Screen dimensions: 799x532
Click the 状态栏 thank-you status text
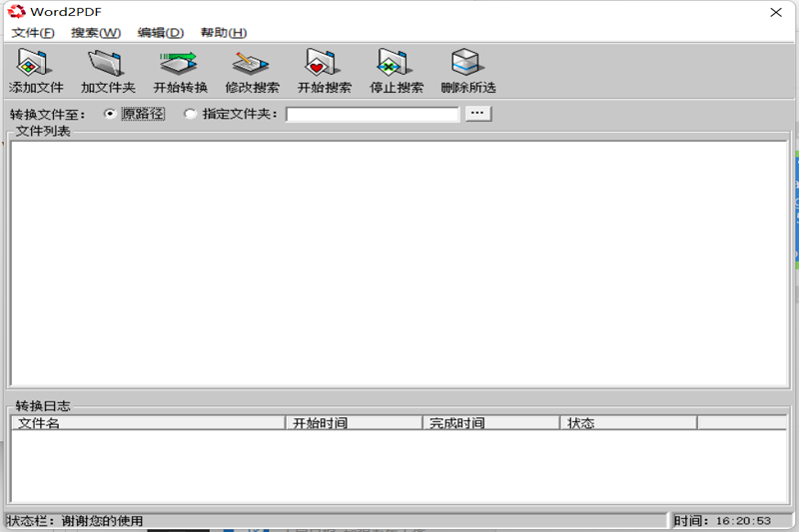coord(75,521)
